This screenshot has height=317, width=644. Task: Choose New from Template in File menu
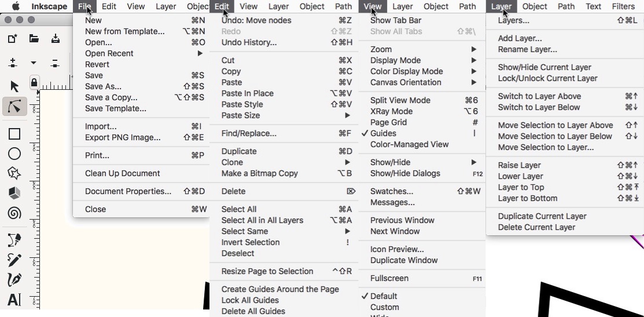tap(141, 31)
